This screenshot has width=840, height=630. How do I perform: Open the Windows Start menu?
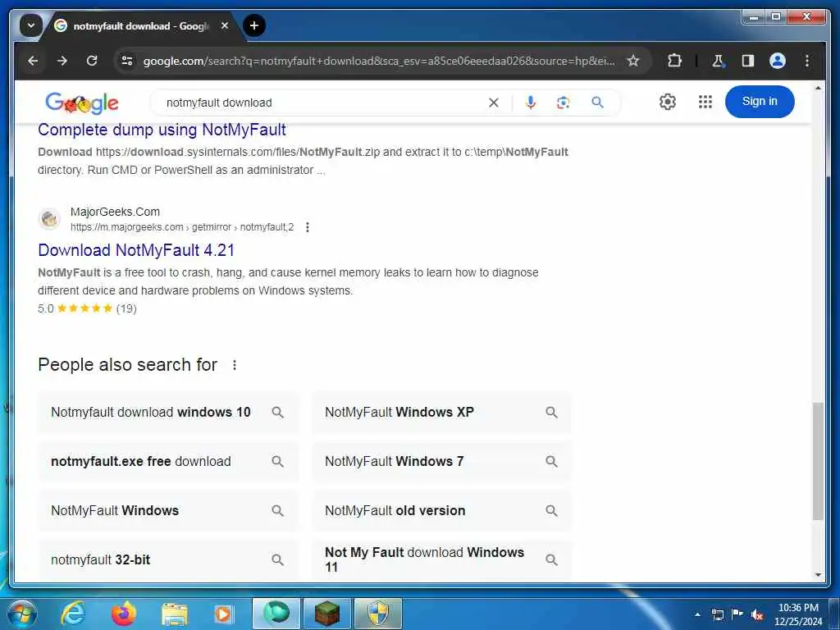click(x=22, y=614)
